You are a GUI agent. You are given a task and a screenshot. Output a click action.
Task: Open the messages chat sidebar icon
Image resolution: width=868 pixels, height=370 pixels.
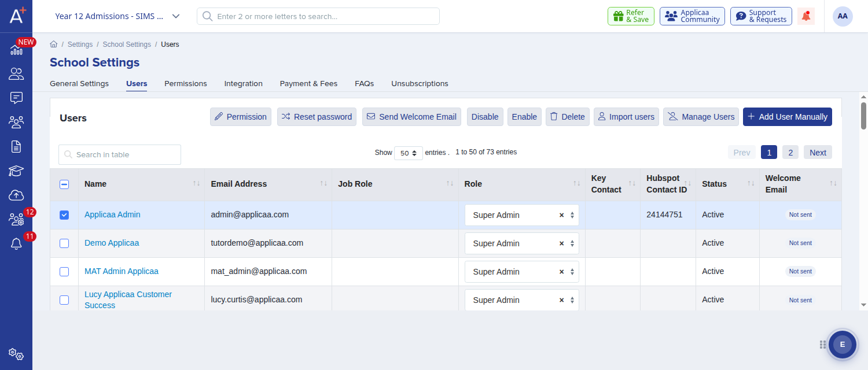[x=16, y=98]
